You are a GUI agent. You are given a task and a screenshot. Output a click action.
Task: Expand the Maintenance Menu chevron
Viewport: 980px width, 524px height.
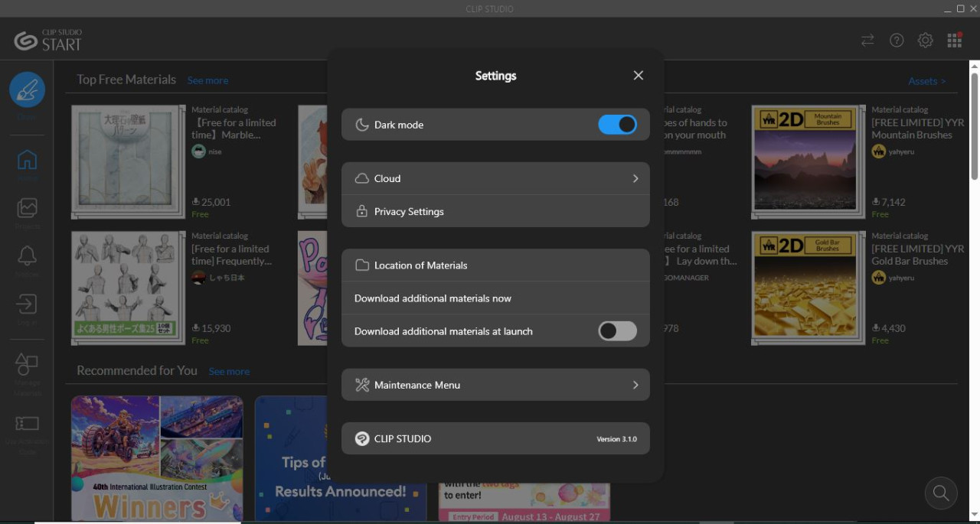[635, 385]
